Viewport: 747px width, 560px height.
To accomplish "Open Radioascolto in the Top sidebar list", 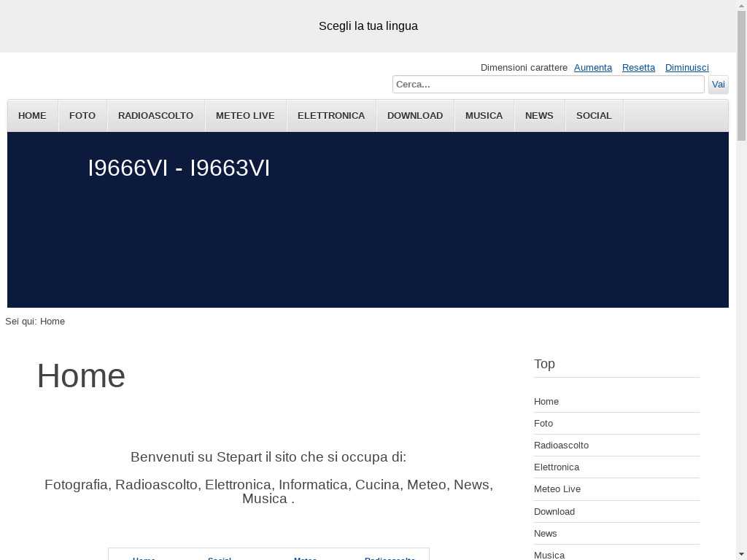I will [561, 446].
